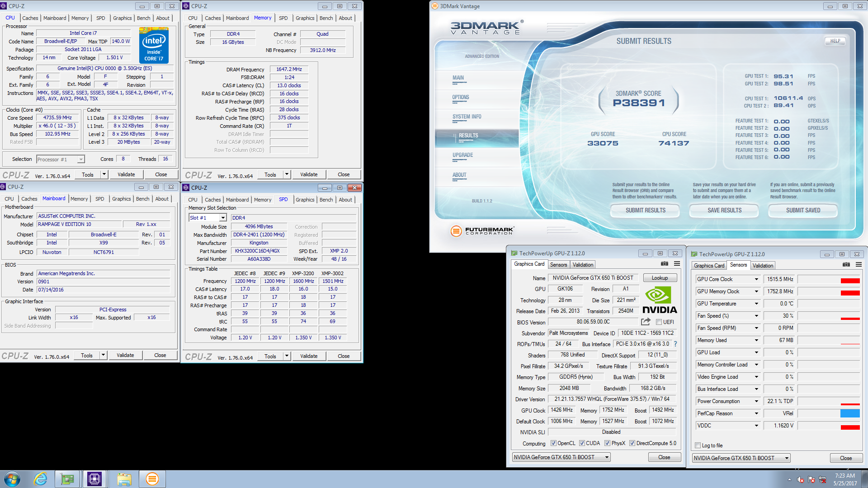Click the Lookup button in GPU-Z
The height and width of the screenshot is (488, 868).
[x=660, y=278]
